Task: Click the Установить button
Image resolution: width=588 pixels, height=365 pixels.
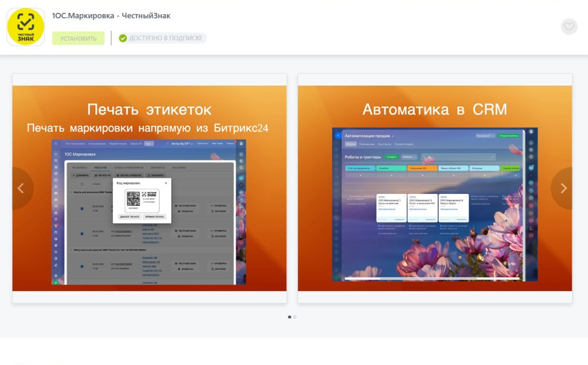Action: tap(79, 38)
